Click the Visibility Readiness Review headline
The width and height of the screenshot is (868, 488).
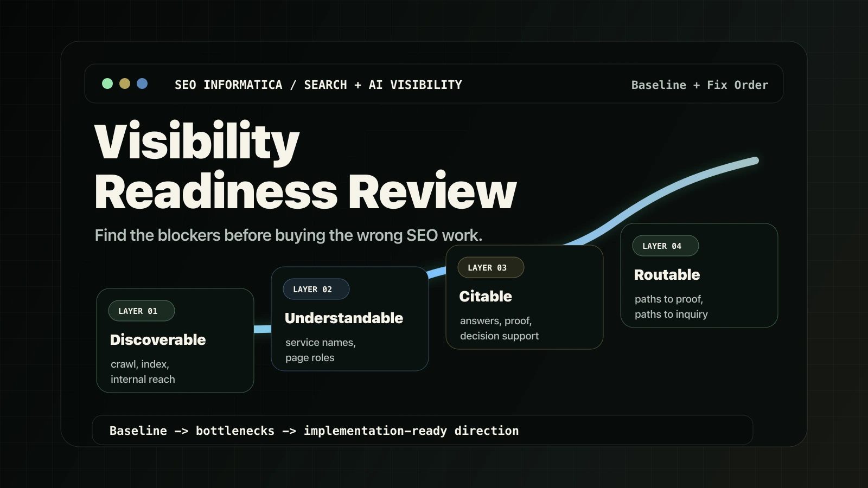point(305,166)
